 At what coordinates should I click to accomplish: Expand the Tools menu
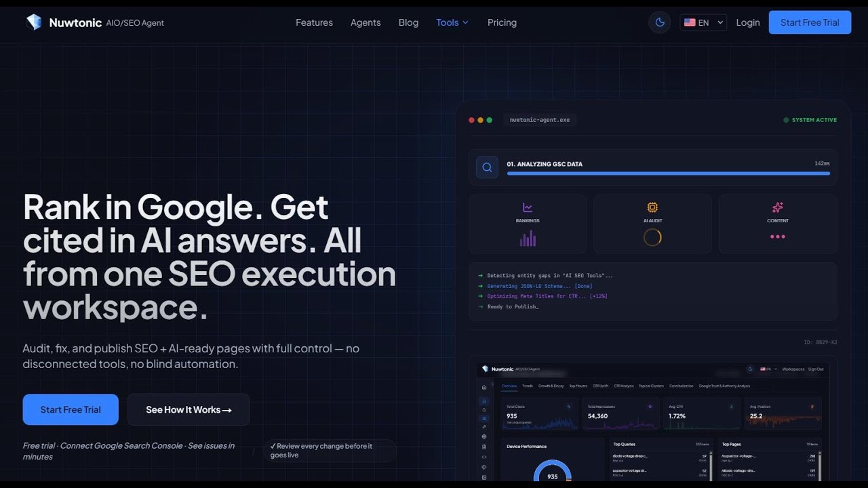point(452,22)
